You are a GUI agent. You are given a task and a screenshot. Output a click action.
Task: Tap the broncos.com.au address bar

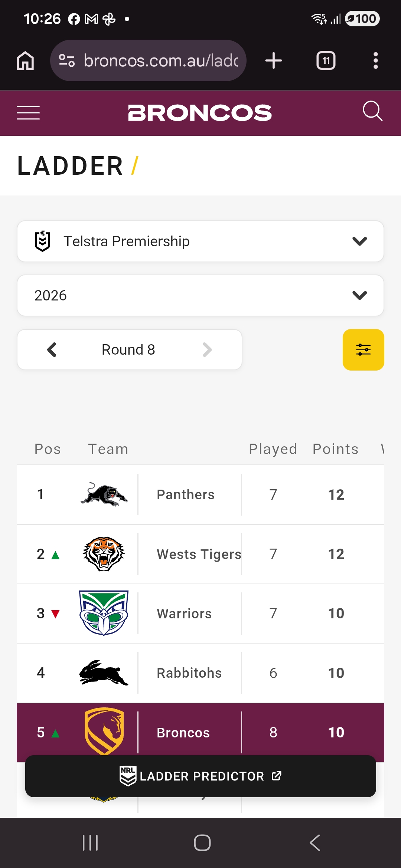click(x=149, y=60)
